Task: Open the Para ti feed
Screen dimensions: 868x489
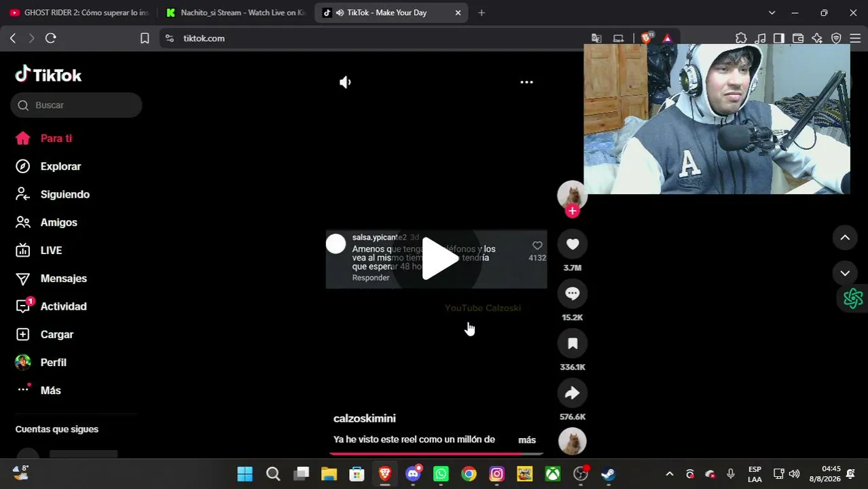Action: 56,139
